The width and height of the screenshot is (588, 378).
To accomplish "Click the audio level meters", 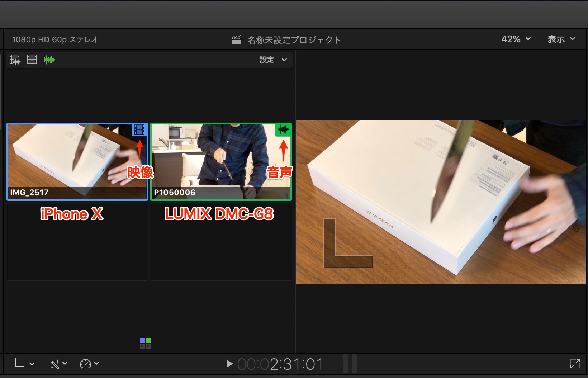I will click(x=350, y=364).
